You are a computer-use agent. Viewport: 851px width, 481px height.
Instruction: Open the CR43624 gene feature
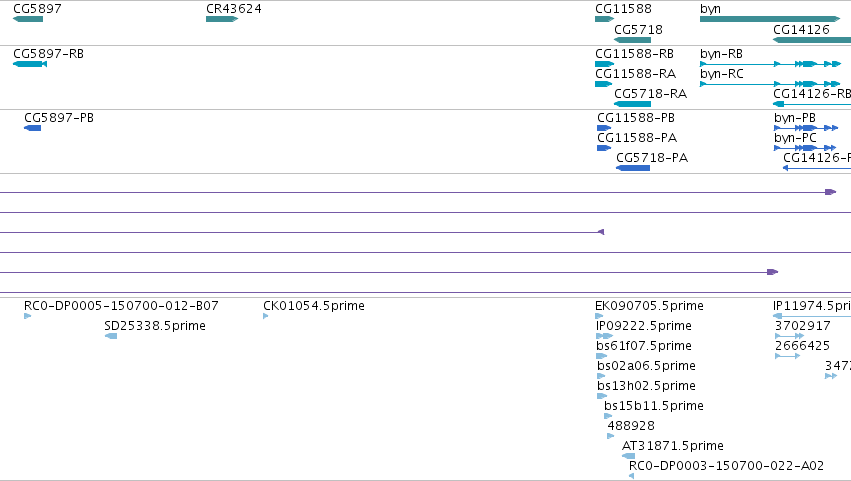point(222,19)
